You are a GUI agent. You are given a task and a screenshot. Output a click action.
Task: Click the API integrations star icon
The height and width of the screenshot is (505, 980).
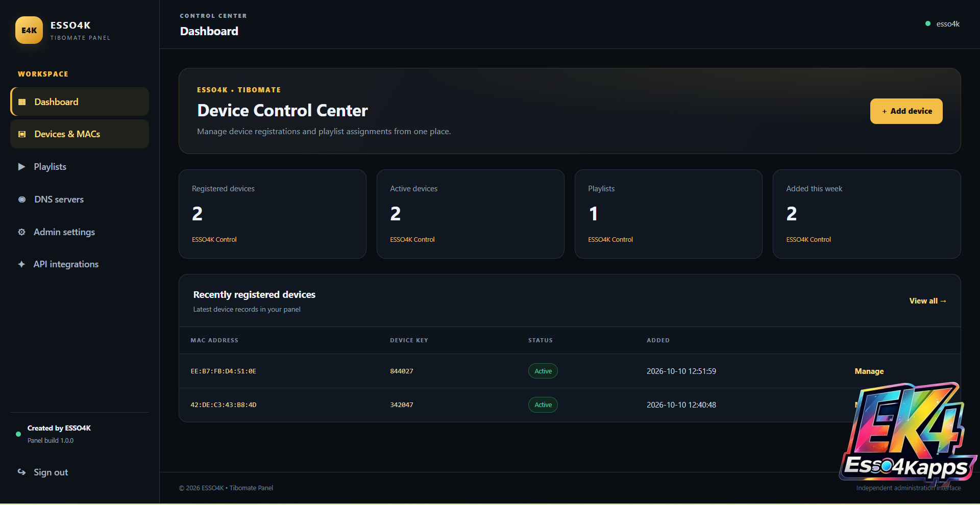click(21, 264)
